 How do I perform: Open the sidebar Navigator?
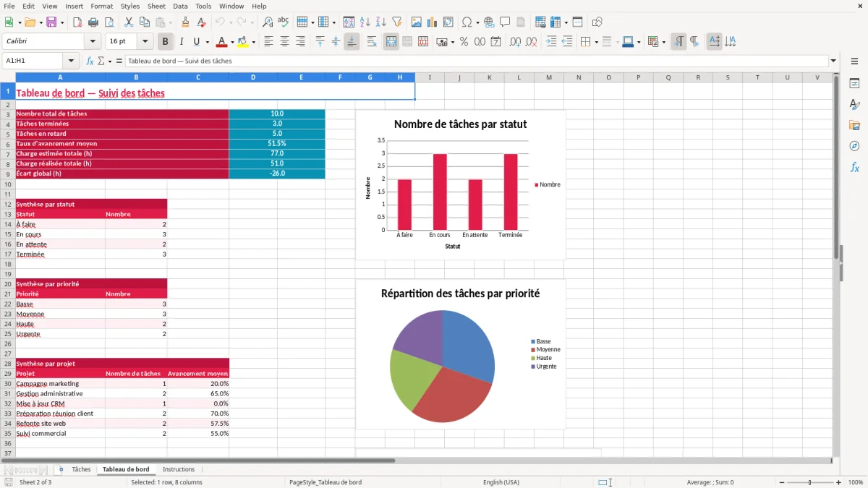(x=854, y=147)
